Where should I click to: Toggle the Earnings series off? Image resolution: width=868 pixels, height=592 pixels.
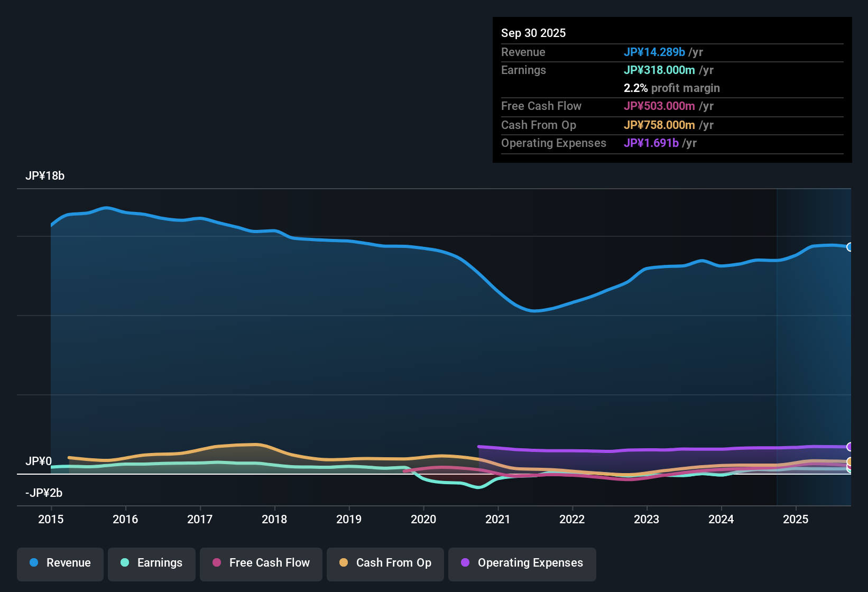click(151, 563)
